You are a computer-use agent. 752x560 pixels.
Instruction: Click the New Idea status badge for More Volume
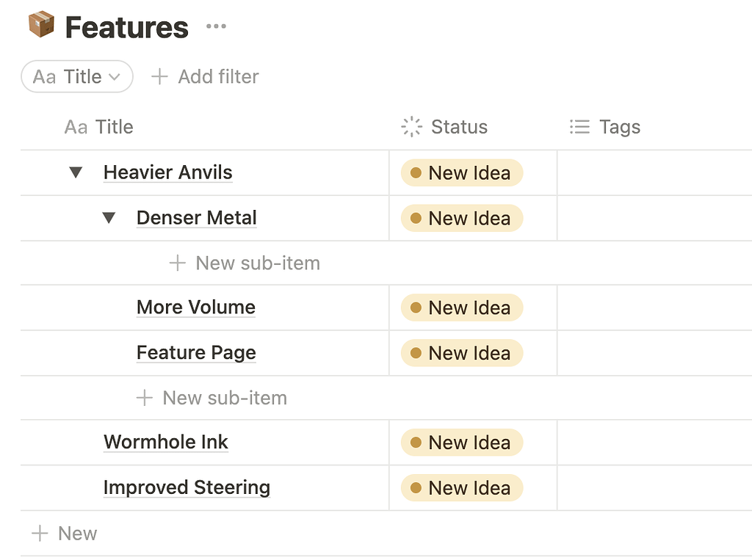(x=461, y=308)
